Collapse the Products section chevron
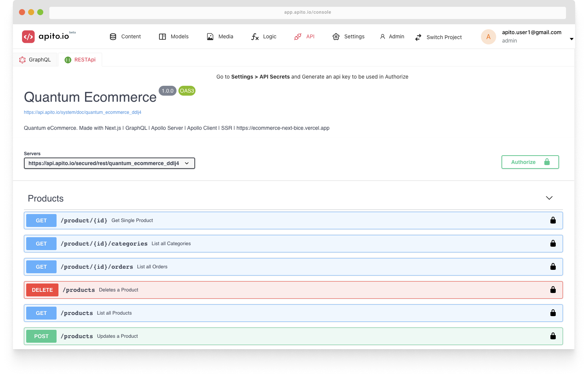 coord(549,198)
